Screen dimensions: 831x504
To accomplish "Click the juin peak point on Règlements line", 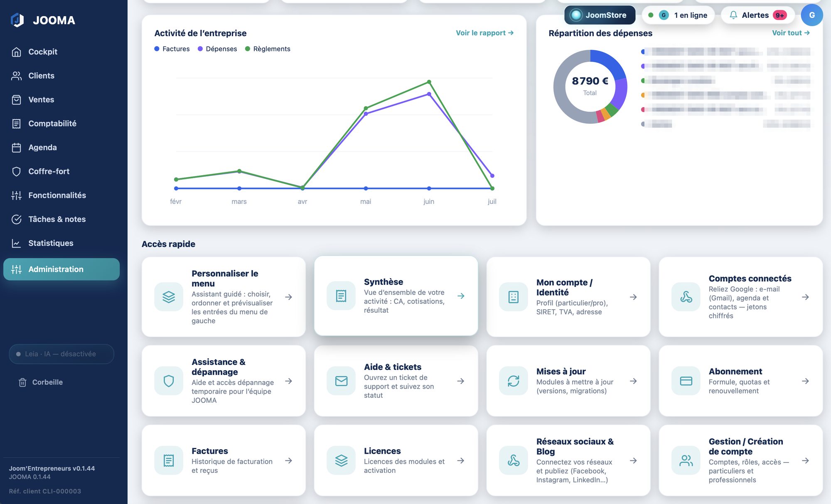I will pos(429,82).
